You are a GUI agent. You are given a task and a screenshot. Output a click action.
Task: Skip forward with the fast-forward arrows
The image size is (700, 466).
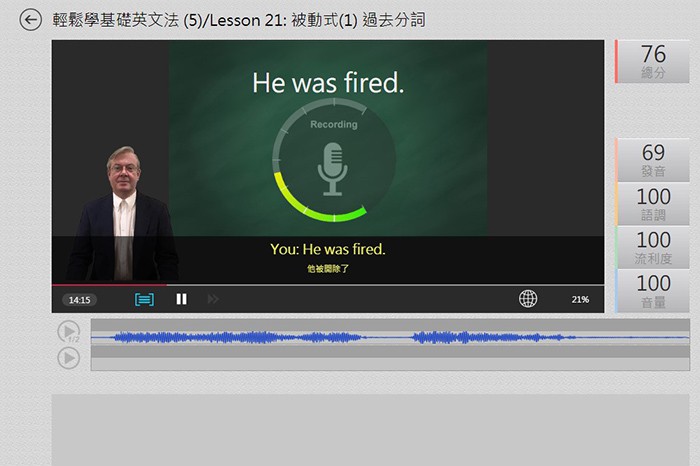coord(212,299)
